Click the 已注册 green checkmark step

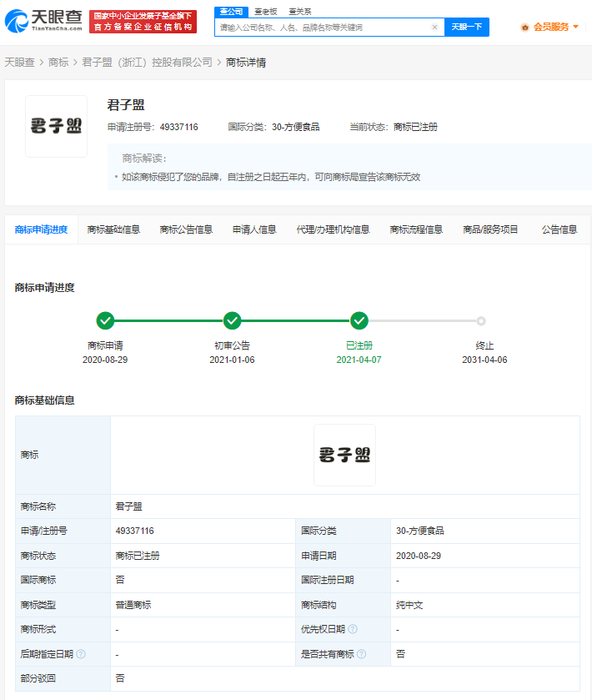pos(359,320)
